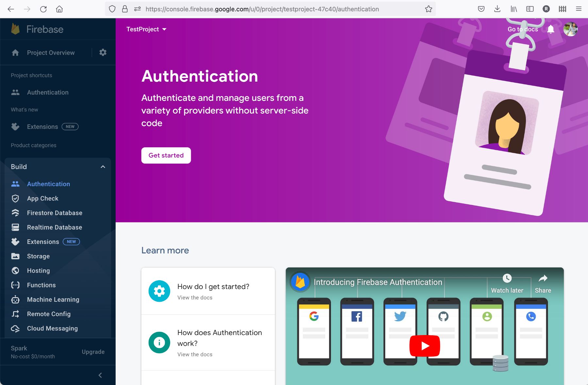
Task: Click the Share arrow on video
Action: tap(543, 279)
